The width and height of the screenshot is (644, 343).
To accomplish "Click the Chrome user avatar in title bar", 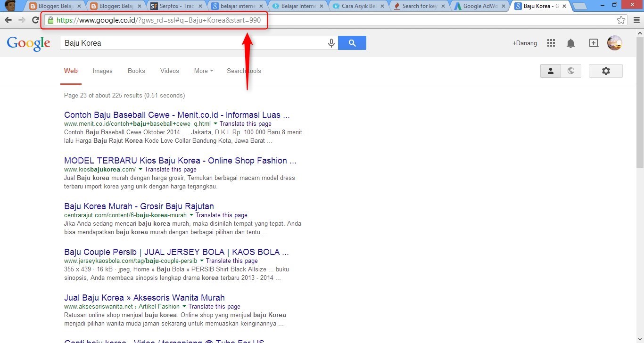I will point(10,6).
